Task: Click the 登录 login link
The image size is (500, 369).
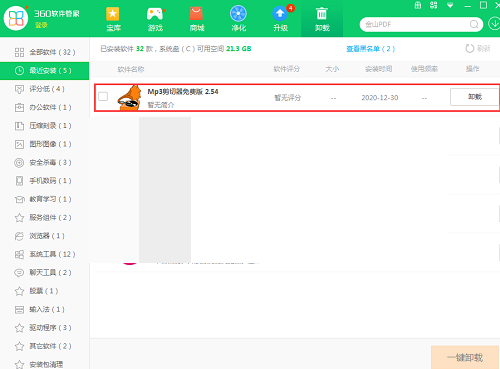Action: [41, 25]
